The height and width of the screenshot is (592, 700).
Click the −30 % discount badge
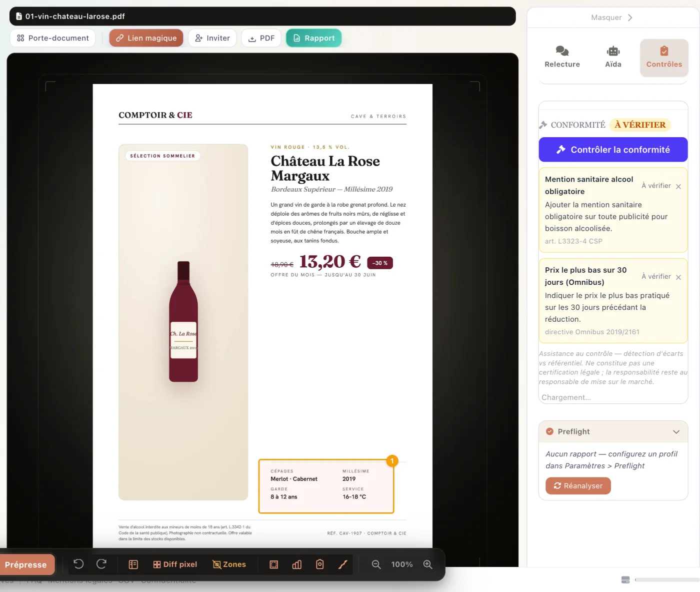(x=380, y=263)
